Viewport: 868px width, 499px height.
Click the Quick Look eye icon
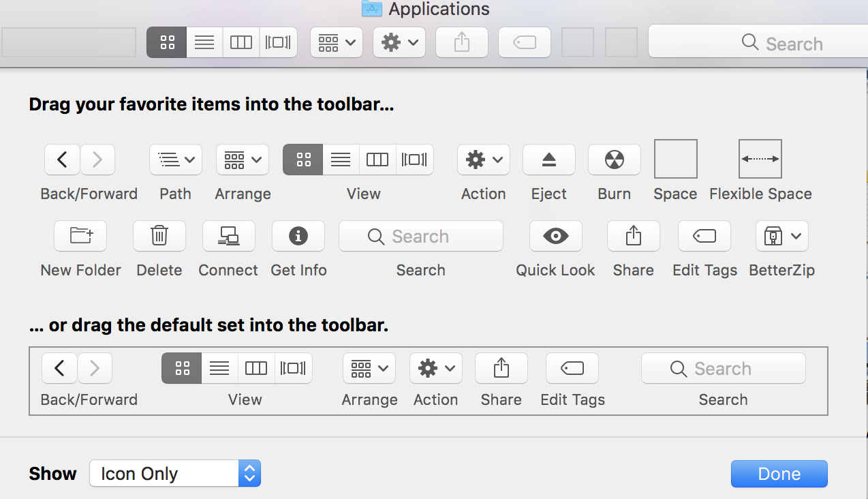[x=555, y=236]
